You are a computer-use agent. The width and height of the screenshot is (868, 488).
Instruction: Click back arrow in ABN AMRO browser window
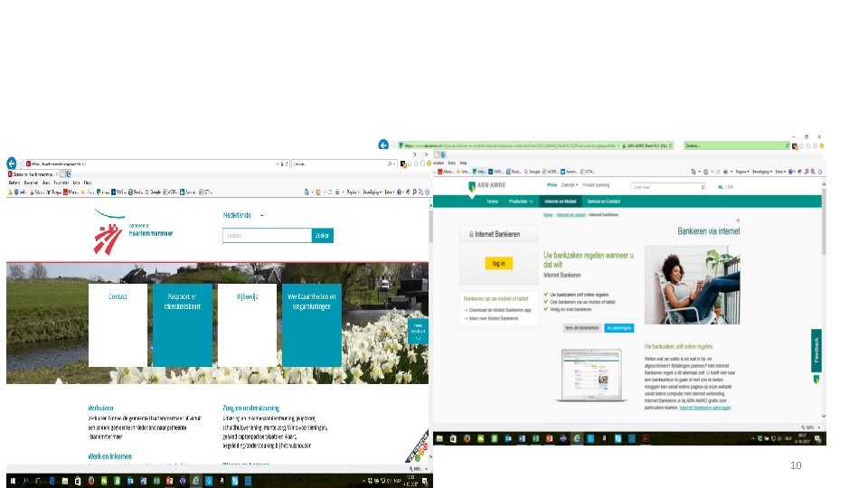tap(383, 145)
